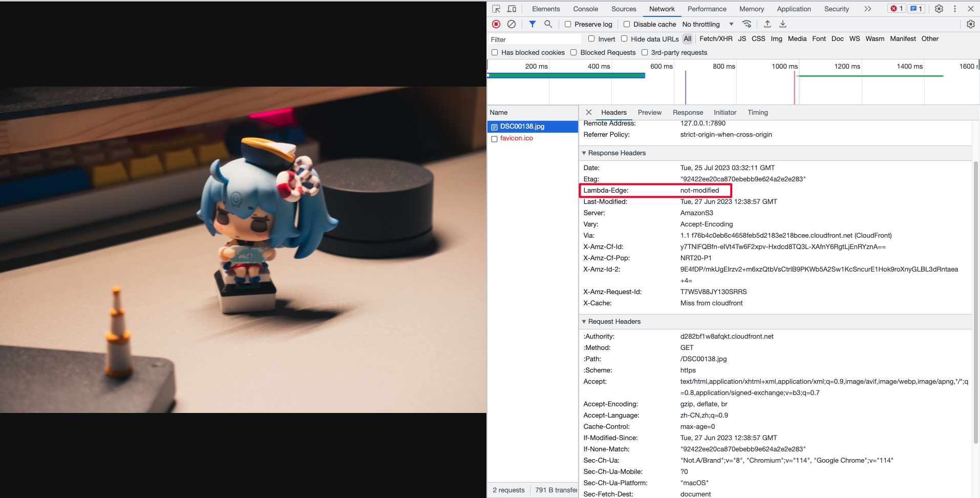Show only Font requests
The height and width of the screenshot is (498, 980).
819,38
